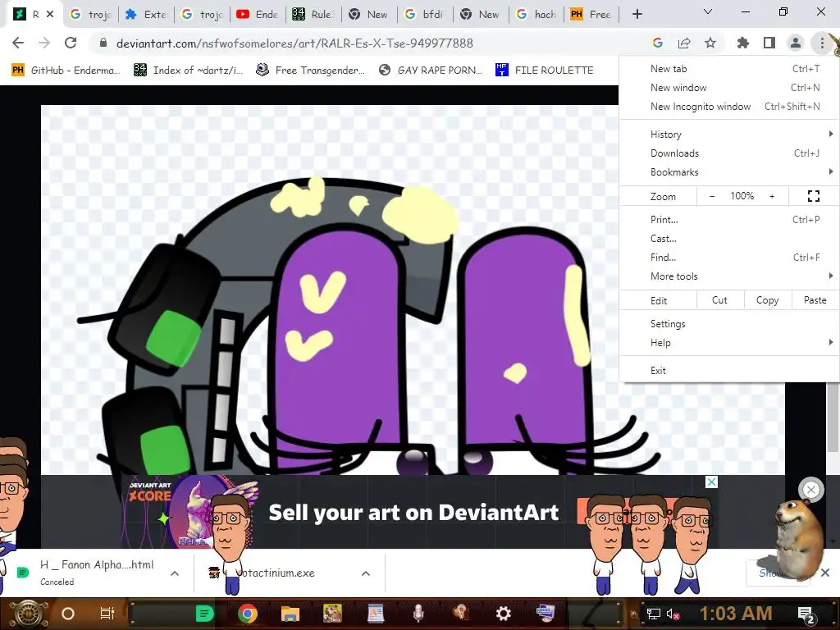Open the steampunk Start button
This screenshot has height=630, width=840.
tap(27, 614)
